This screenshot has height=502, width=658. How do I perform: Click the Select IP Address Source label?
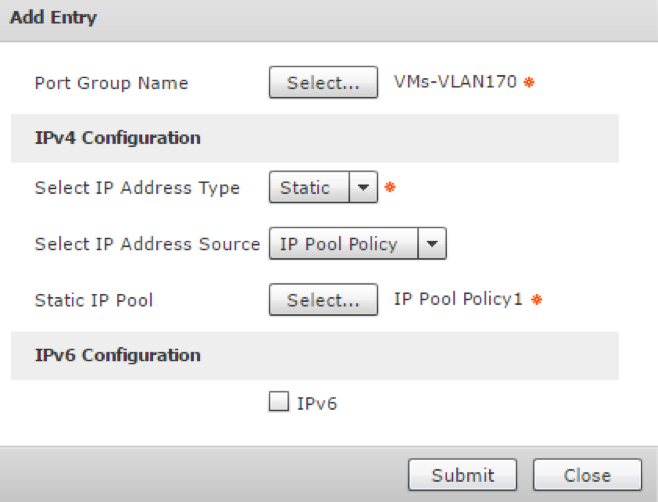[147, 243]
